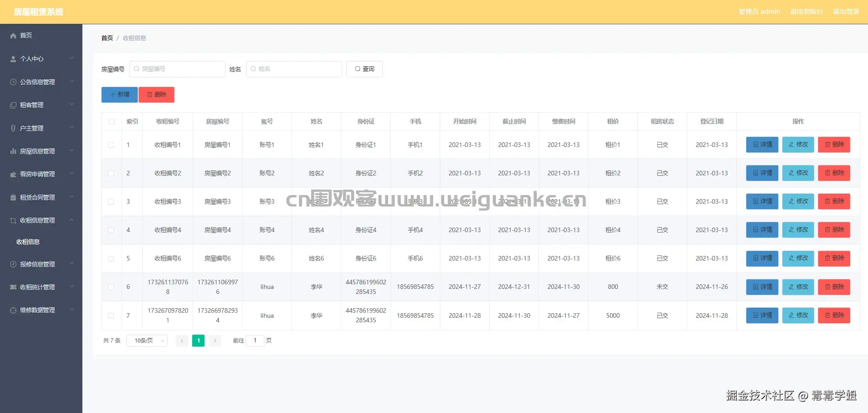The width and height of the screenshot is (868, 413).
Task: Click the copy icon for 租客管理
Action: coord(13,105)
